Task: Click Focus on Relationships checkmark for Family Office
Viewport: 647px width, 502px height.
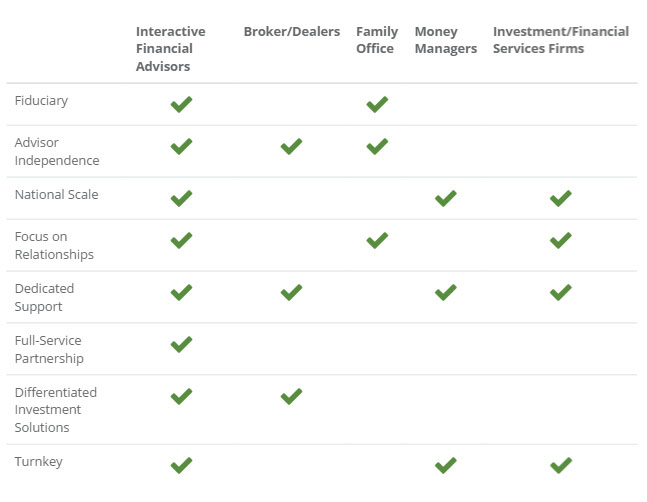Action: pos(377,241)
